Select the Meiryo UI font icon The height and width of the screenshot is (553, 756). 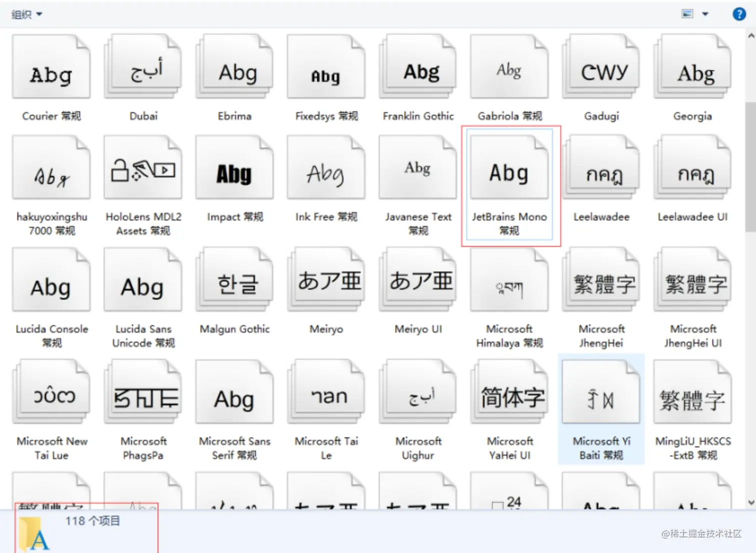(418, 280)
